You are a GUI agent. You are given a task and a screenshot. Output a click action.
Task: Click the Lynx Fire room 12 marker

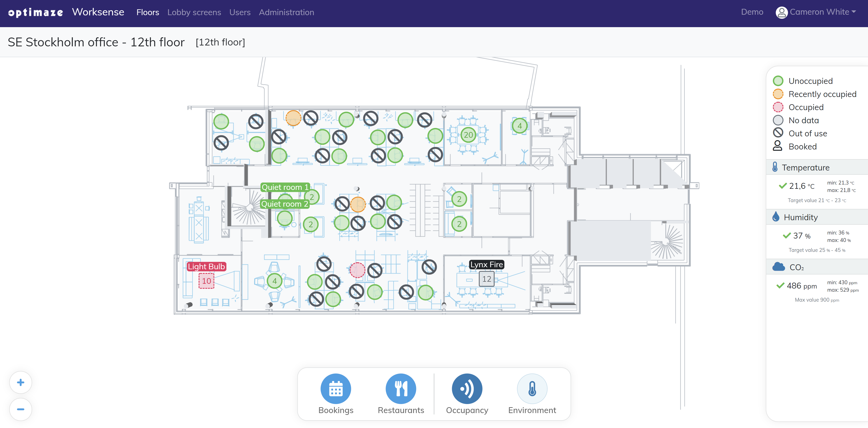(x=486, y=279)
